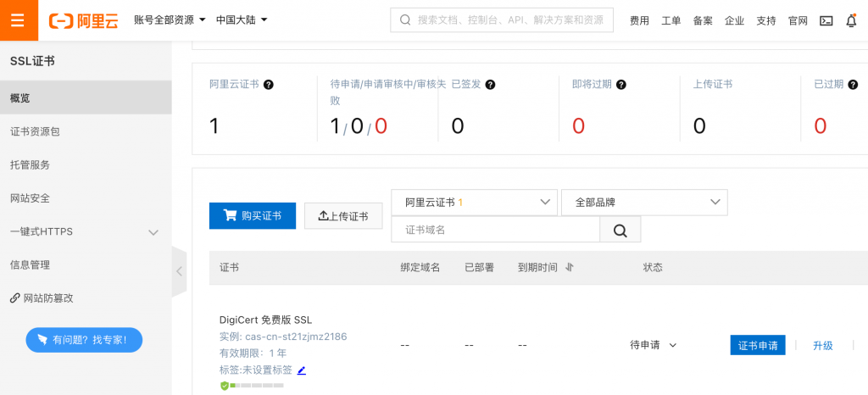Click help icon beside 已过期
Viewport: 868px width, 395px height.
(x=853, y=85)
